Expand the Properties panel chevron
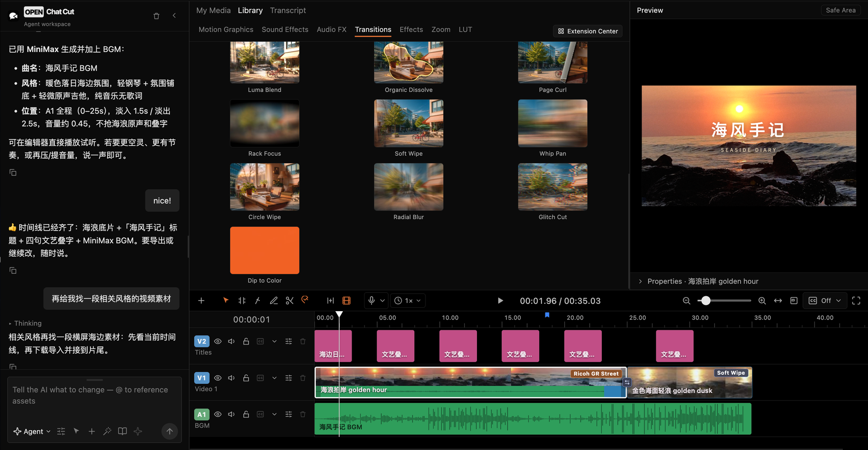The width and height of the screenshot is (868, 450). coord(640,281)
